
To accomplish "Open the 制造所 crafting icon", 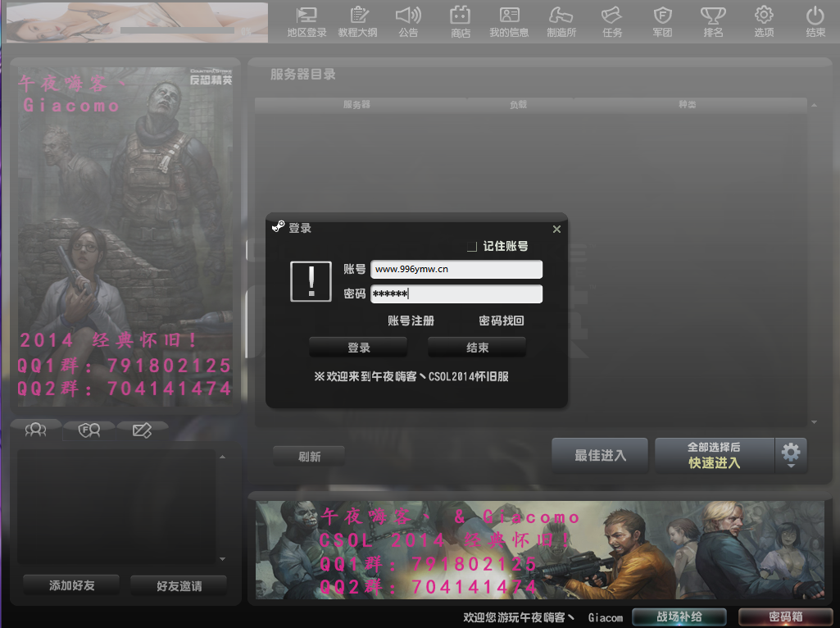I will click(561, 22).
